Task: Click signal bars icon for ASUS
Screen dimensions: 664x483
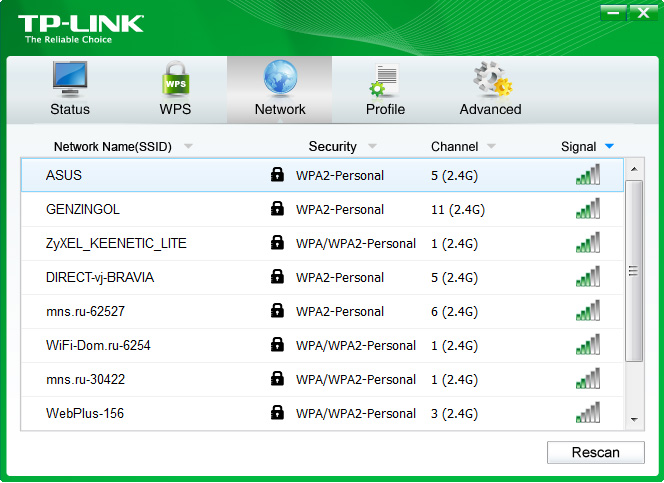Action: coord(588,174)
